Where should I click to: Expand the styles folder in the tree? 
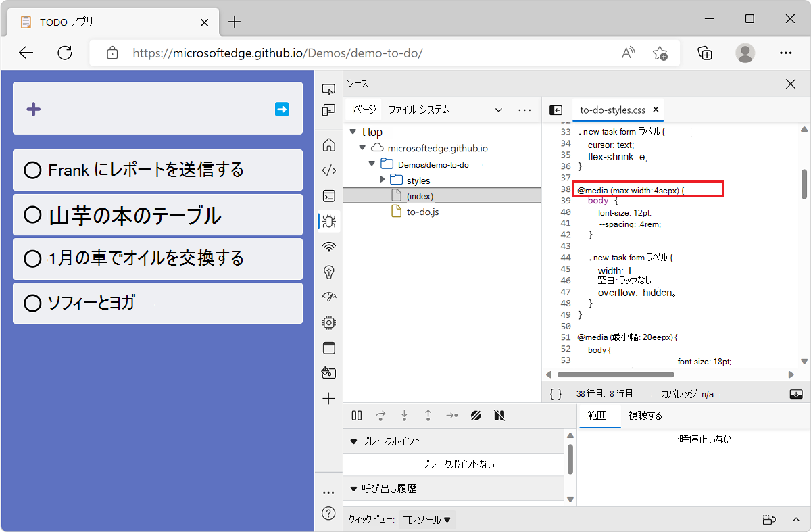tap(383, 180)
